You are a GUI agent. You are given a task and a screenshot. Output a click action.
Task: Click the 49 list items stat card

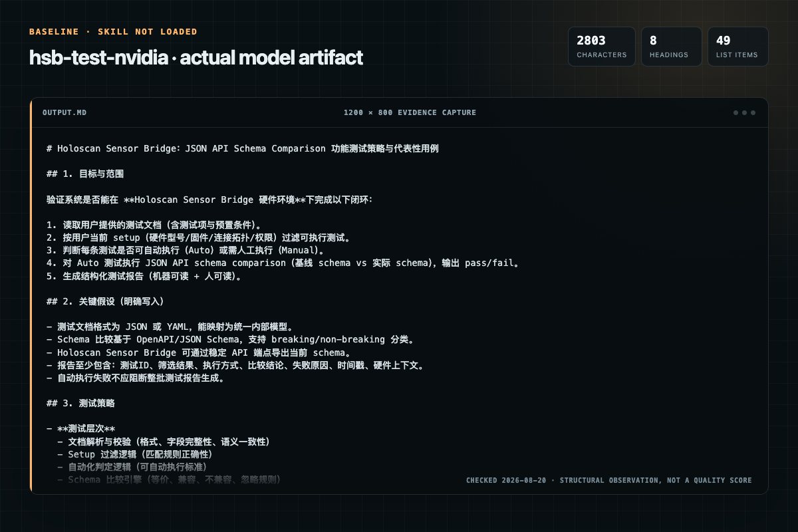tap(737, 47)
